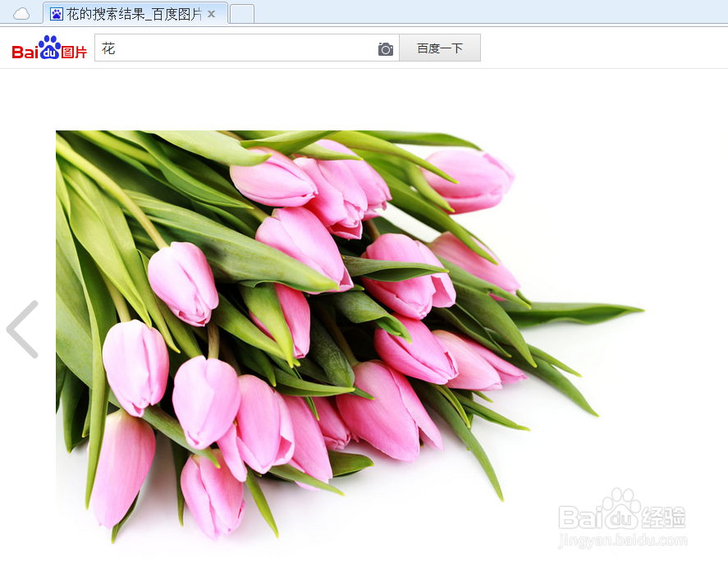This screenshot has height=566, width=728.
Task: Close the 花的搜索结果 tab
Action: tap(211, 15)
